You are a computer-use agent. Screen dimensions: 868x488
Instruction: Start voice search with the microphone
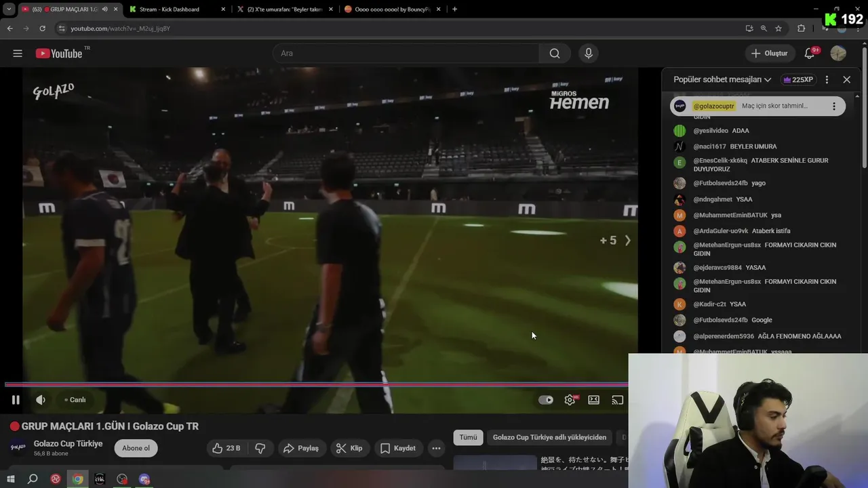(588, 54)
